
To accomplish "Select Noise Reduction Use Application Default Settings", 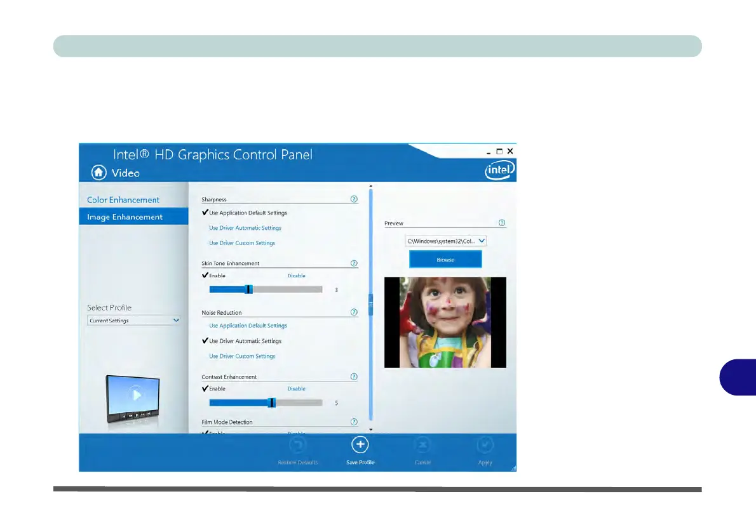I will [248, 326].
